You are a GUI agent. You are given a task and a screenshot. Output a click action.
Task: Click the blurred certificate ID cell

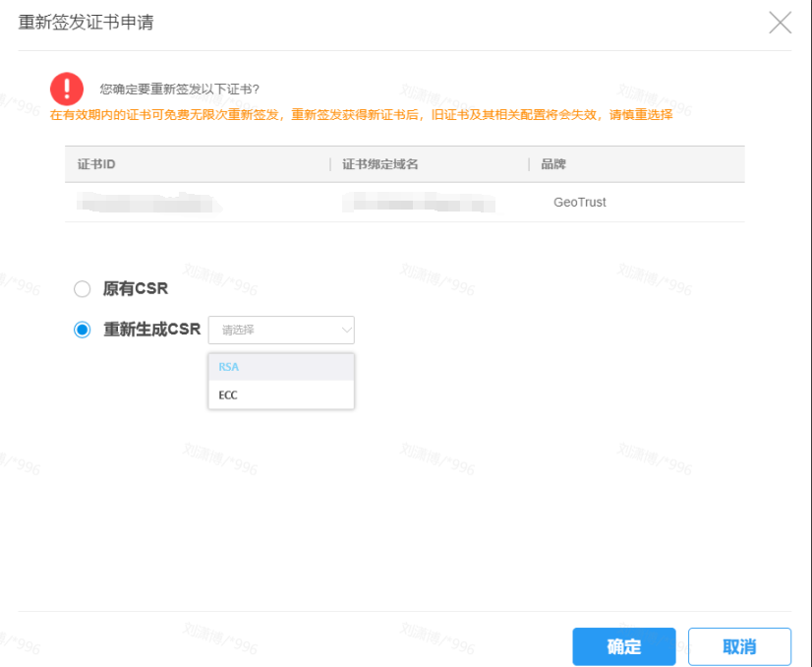[x=147, y=203]
